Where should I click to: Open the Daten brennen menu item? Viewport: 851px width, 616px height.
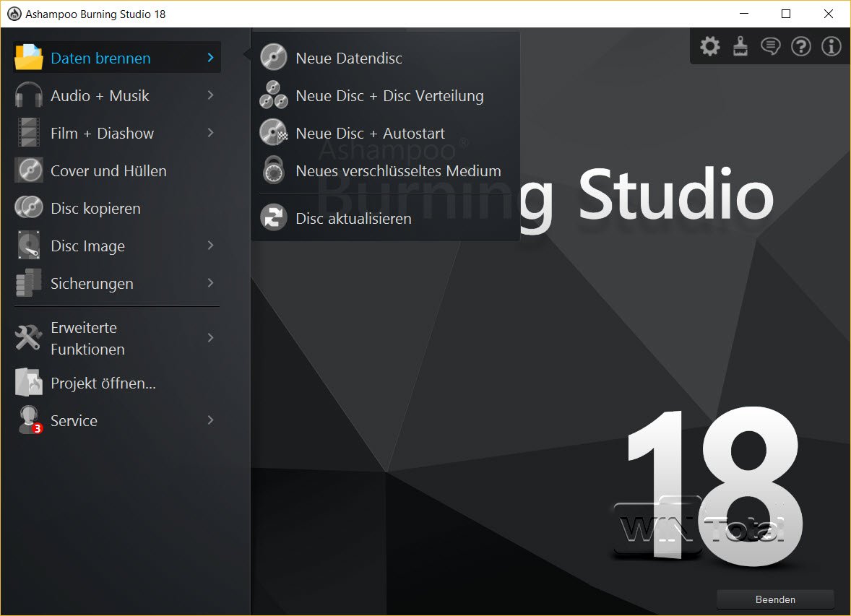tap(117, 58)
